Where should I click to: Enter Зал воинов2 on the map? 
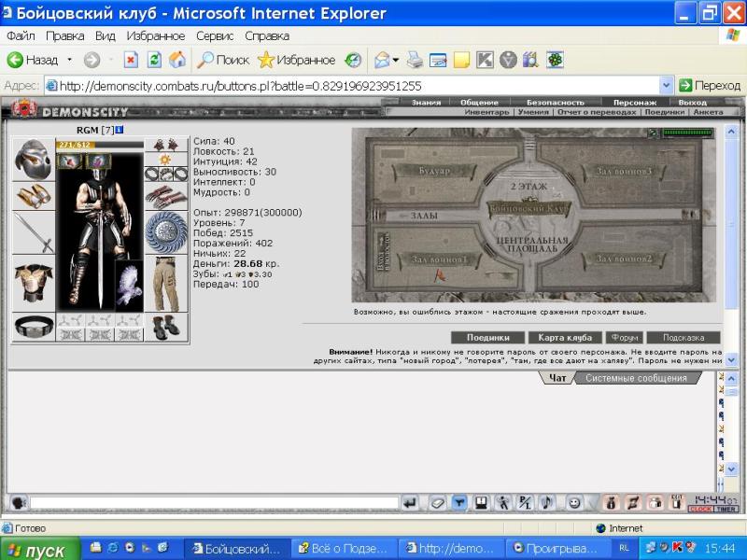[623, 259]
